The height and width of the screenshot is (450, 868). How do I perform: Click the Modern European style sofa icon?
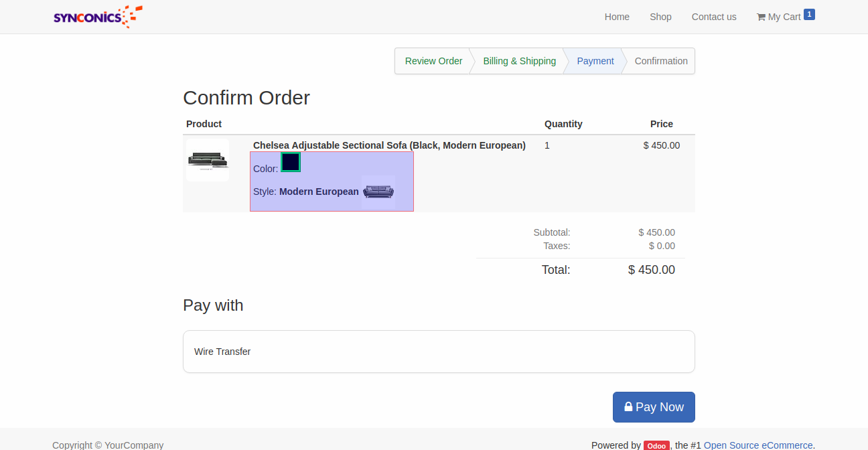[378, 192]
